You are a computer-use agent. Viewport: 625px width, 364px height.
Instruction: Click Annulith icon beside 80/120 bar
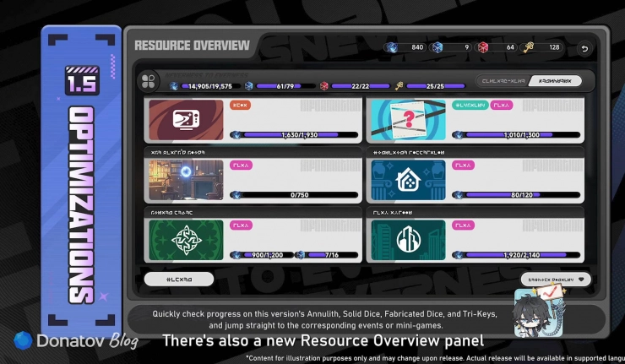point(459,195)
